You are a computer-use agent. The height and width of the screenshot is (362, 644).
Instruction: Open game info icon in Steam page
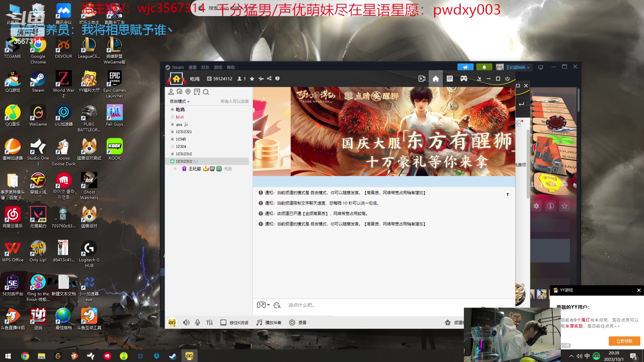click(550, 206)
